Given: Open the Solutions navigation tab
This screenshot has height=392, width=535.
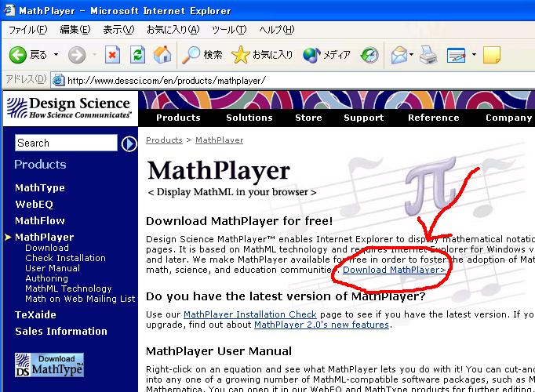Looking at the screenshot, I should click(x=249, y=118).
